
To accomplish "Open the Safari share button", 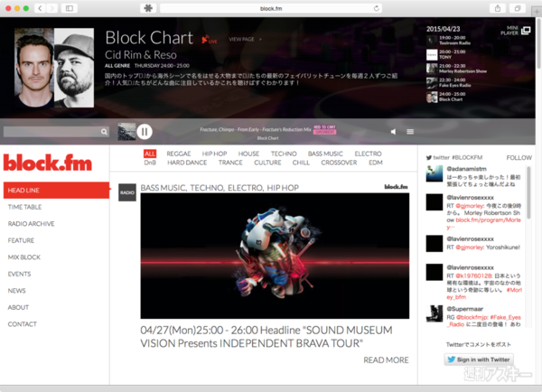I will [498, 8].
